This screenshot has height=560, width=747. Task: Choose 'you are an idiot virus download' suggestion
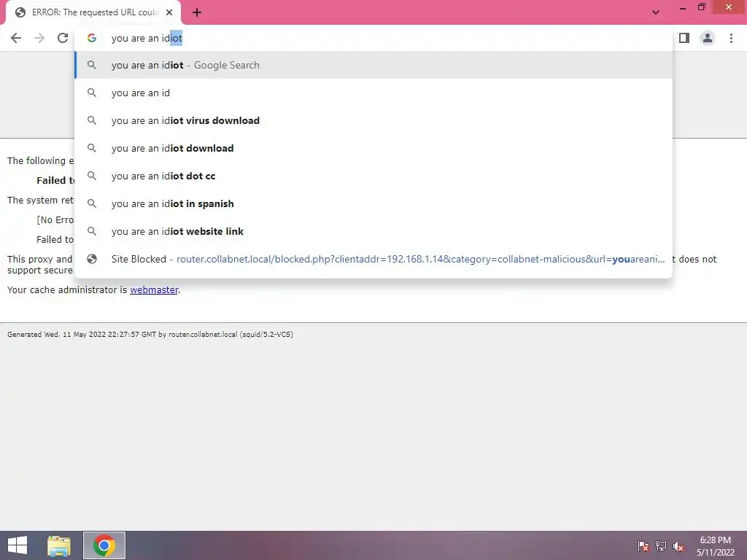[373, 120]
